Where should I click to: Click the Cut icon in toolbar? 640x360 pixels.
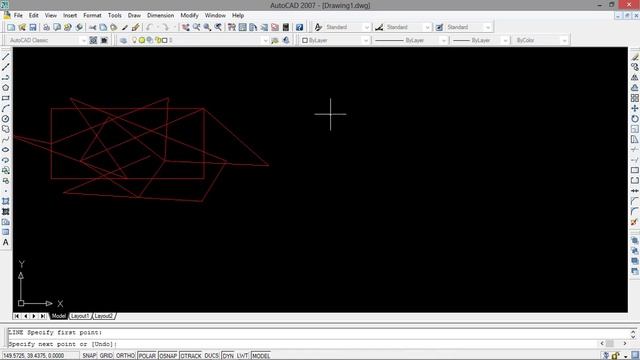93,27
